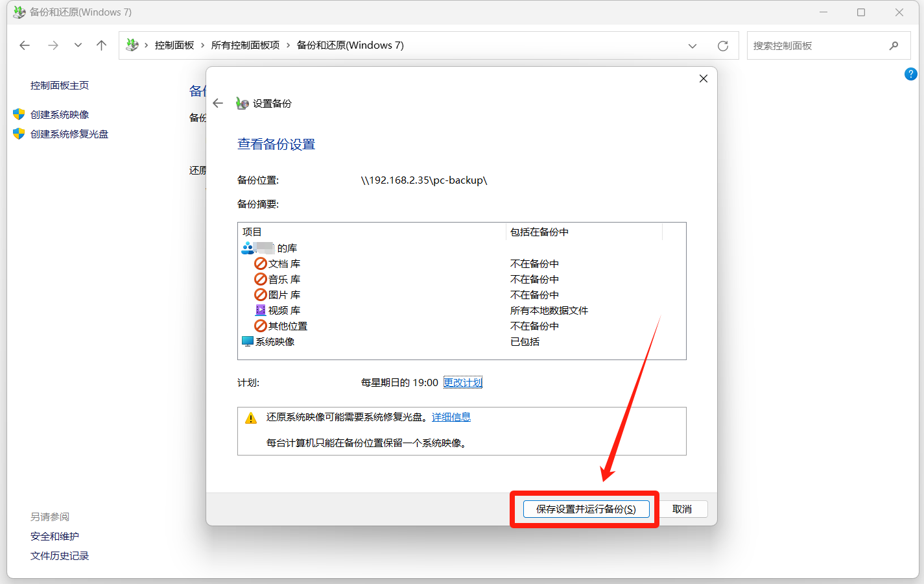Image resolution: width=924 pixels, height=584 pixels.
Task: Click the 搜索控制面板 search field
Action: pyautogui.click(x=817, y=46)
